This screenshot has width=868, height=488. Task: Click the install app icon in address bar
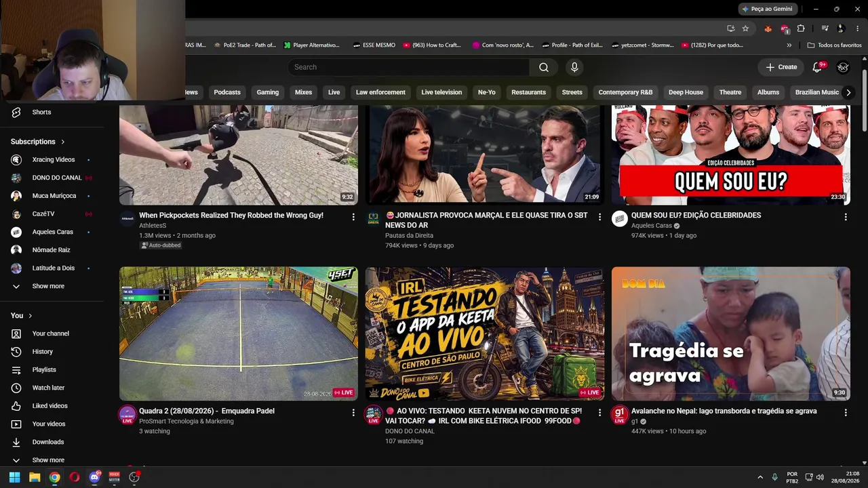730,28
